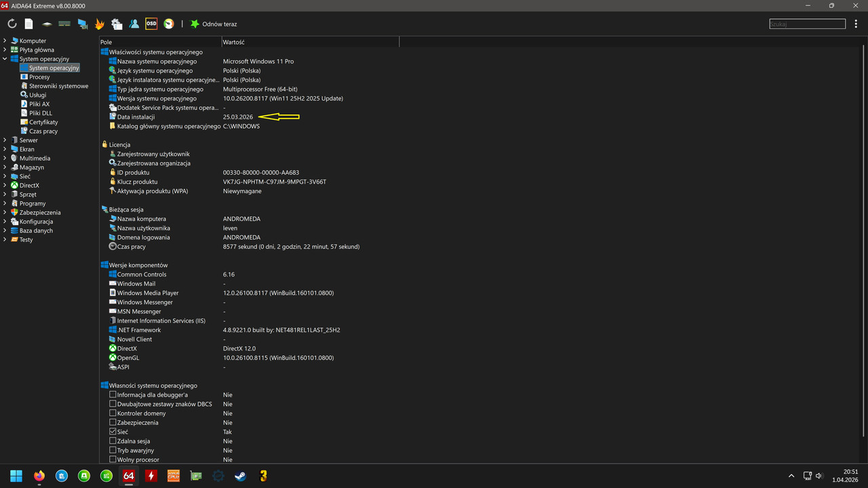Click the Szukaj search field

click(x=807, y=24)
